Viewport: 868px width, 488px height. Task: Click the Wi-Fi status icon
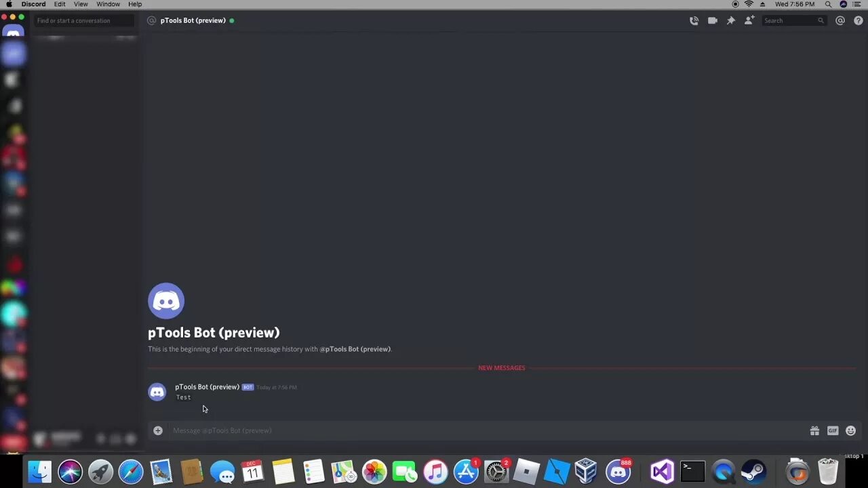[x=749, y=4]
